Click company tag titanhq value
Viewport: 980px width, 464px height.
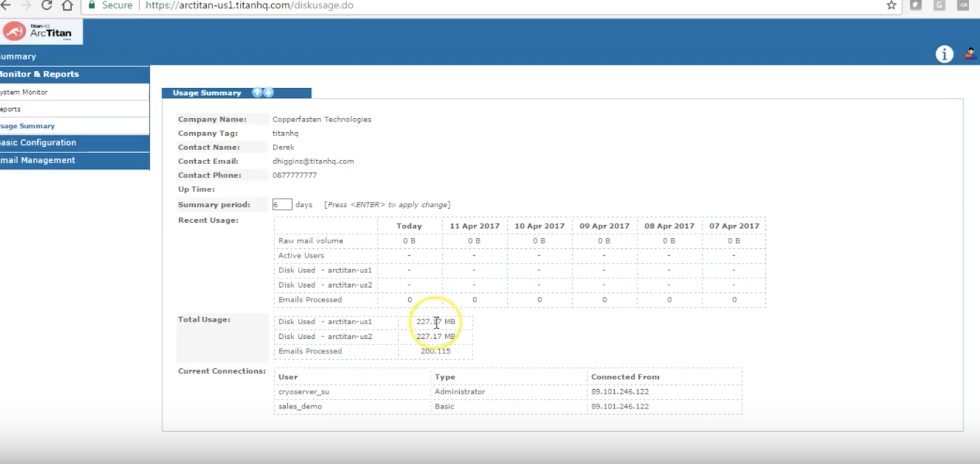point(285,133)
